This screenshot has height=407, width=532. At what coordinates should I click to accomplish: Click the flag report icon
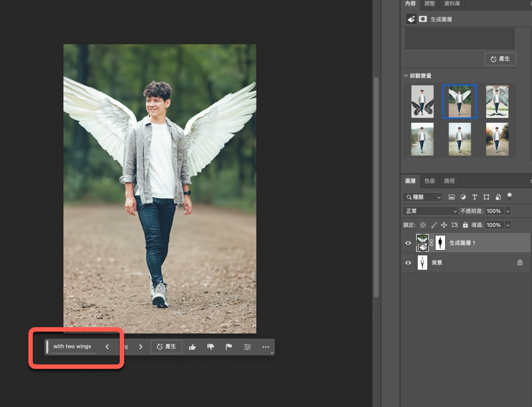(229, 347)
